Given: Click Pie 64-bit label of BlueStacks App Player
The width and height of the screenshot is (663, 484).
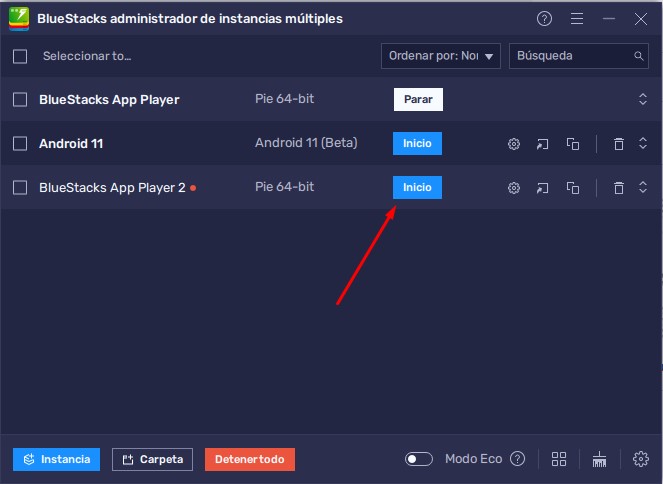Looking at the screenshot, I should 284,99.
